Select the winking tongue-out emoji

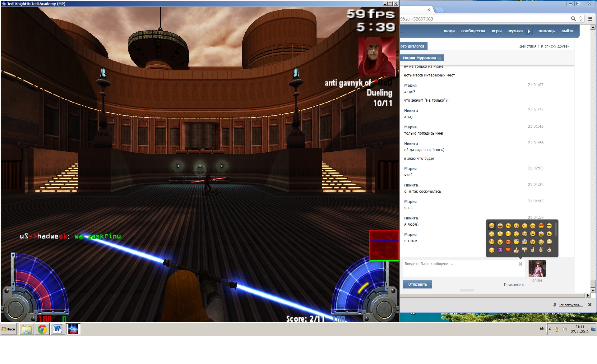coord(525,226)
